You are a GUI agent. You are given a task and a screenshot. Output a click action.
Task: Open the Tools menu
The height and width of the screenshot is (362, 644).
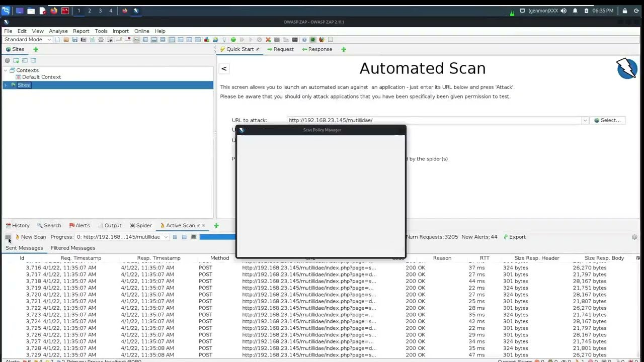(x=101, y=31)
